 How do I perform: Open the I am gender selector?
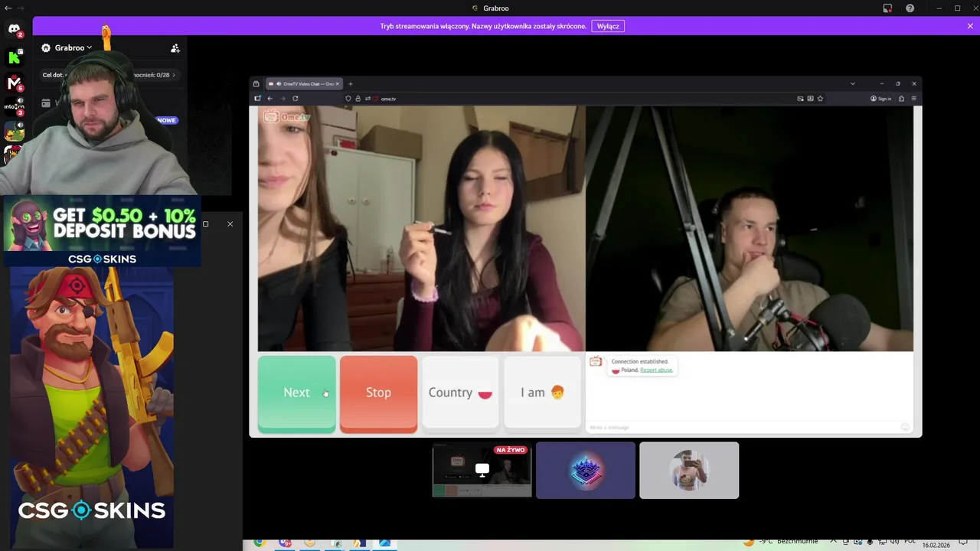(x=542, y=393)
